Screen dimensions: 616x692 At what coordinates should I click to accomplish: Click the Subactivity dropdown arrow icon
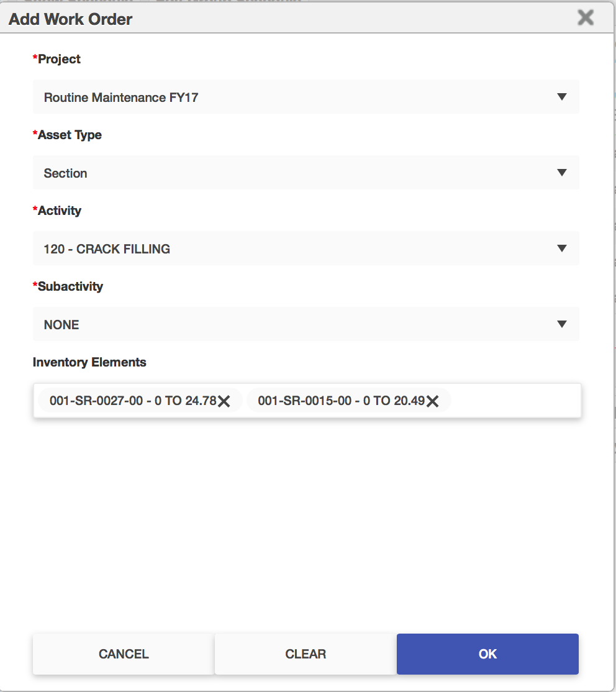click(562, 324)
